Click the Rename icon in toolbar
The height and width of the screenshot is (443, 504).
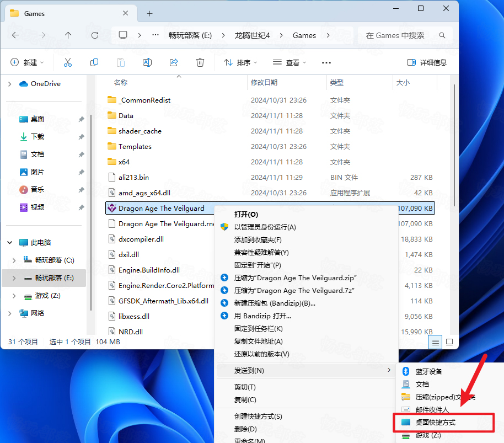tap(147, 62)
